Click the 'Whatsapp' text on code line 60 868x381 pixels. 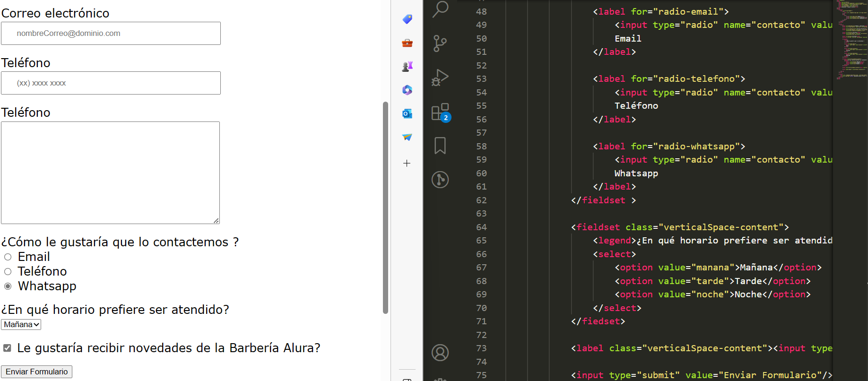click(636, 173)
